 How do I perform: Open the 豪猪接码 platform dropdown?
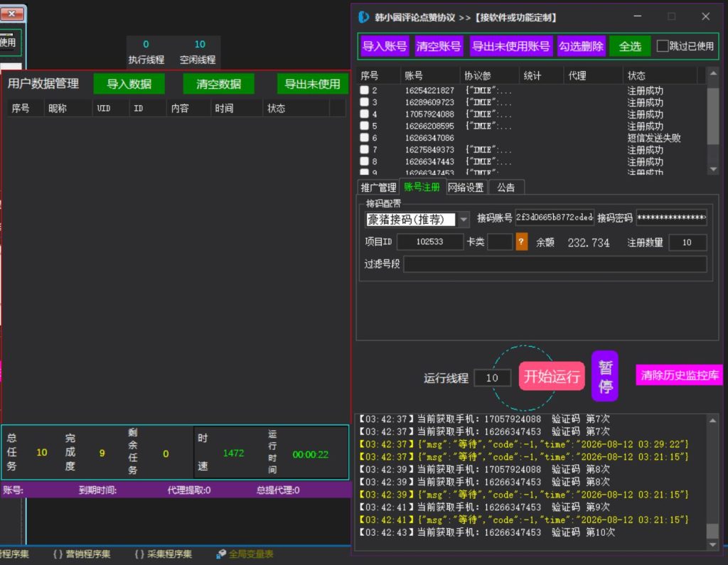coord(464,219)
